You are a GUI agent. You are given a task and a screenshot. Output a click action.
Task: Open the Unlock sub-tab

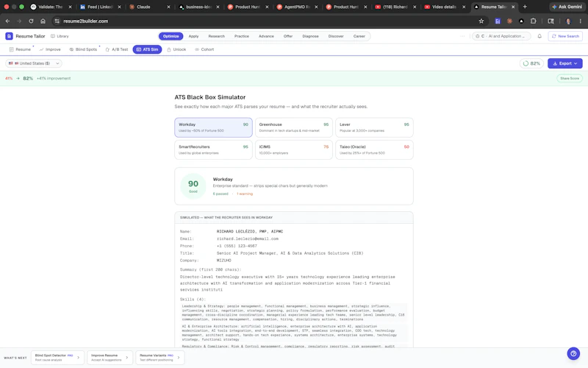[176, 49]
